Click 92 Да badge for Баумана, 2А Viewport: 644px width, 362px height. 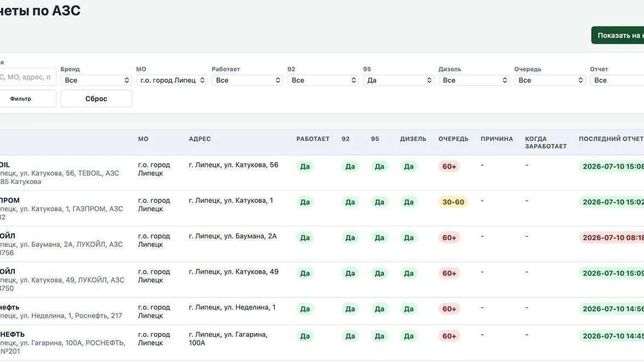[x=350, y=238]
